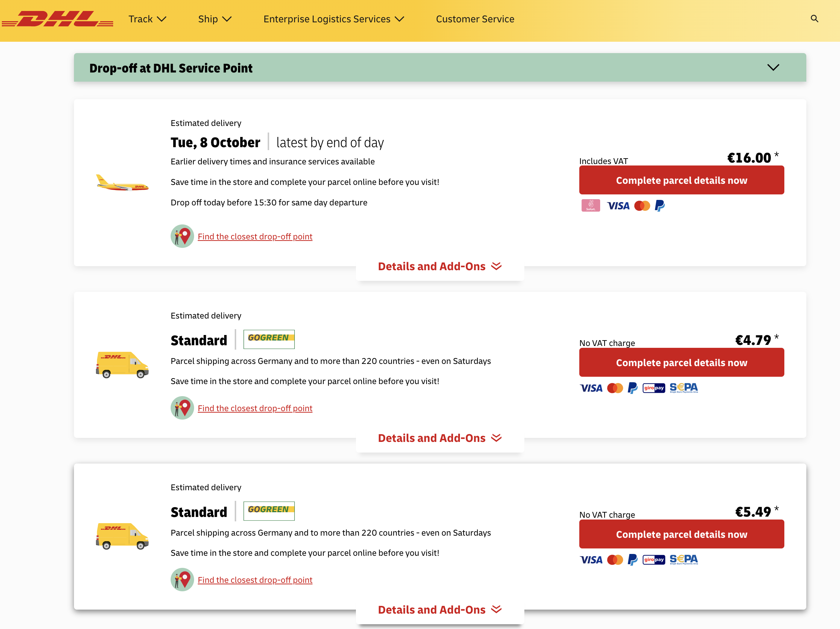This screenshot has width=840, height=629.
Task: Click the DHL logo in the header
Action: [x=57, y=19]
